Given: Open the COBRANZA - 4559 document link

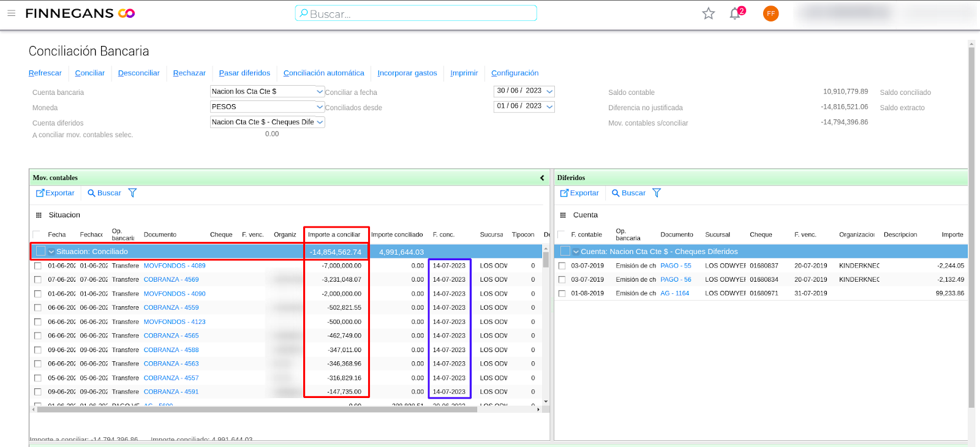Looking at the screenshot, I should click(171, 308).
